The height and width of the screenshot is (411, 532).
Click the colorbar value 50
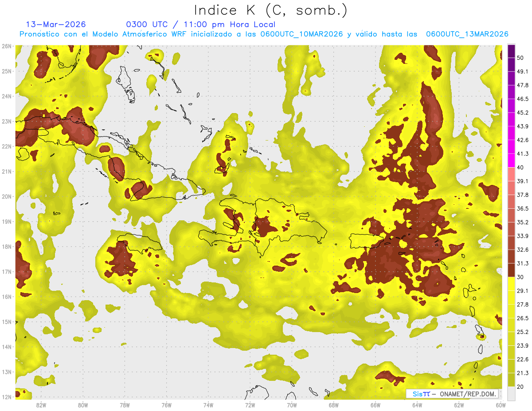coord(520,58)
